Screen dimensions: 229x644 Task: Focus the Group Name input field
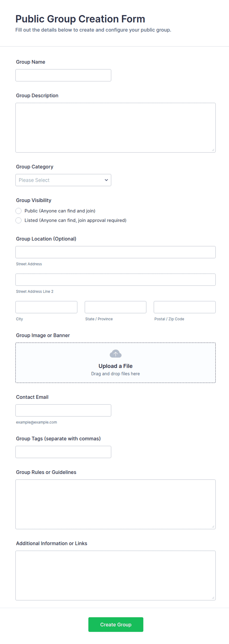(63, 75)
